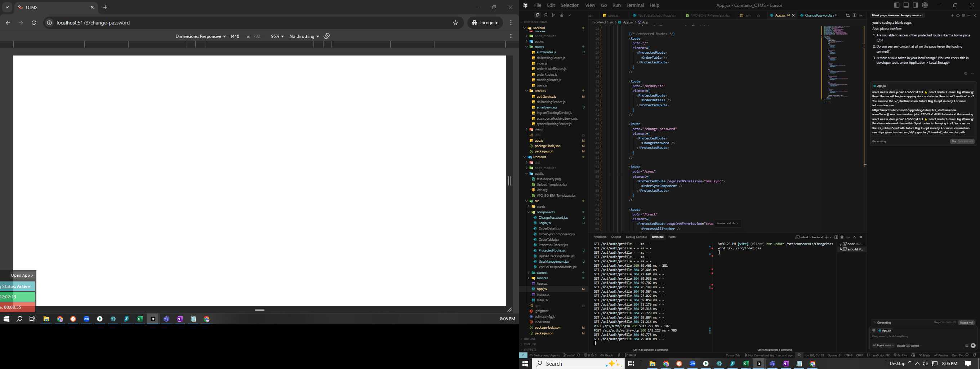The height and width of the screenshot is (369, 980).
Task: Click Go Live in status bar
Action: click(x=900, y=355)
